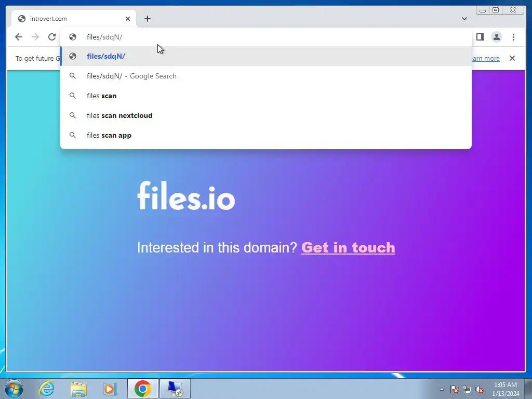Open Windows Explorer folder on the taskbar
The width and height of the screenshot is (532, 399).
(x=78, y=389)
